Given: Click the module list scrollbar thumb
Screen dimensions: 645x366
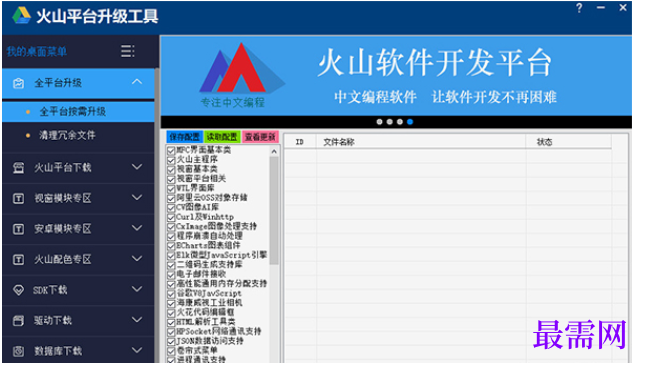Looking at the screenshot, I should point(274,211).
